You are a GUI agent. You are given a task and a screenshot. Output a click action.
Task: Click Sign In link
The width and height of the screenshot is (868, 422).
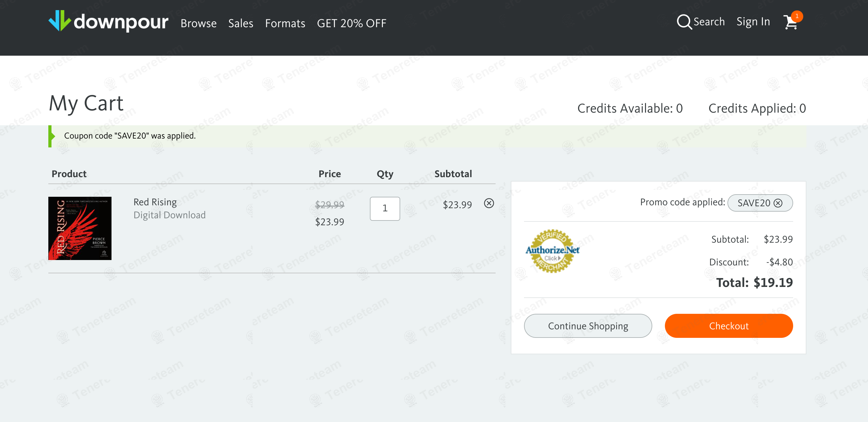pos(753,22)
